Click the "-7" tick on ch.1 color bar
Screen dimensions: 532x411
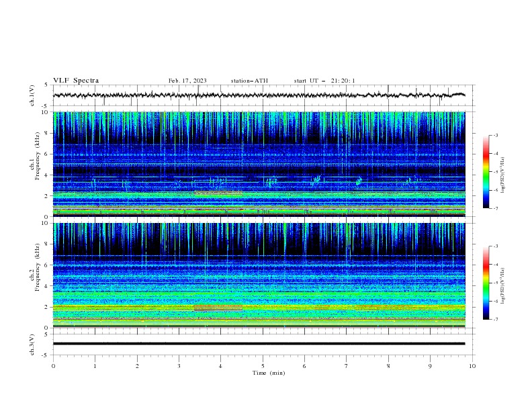[495, 208]
